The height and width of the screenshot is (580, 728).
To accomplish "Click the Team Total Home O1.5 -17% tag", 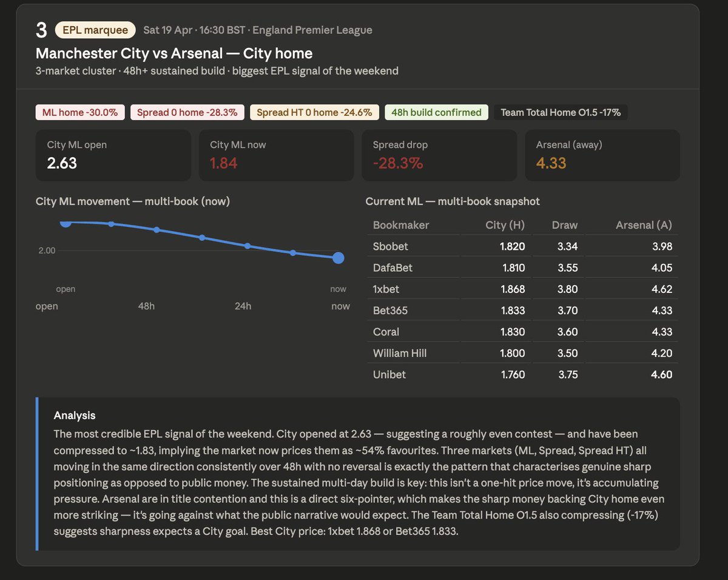I will pyautogui.click(x=561, y=112).
